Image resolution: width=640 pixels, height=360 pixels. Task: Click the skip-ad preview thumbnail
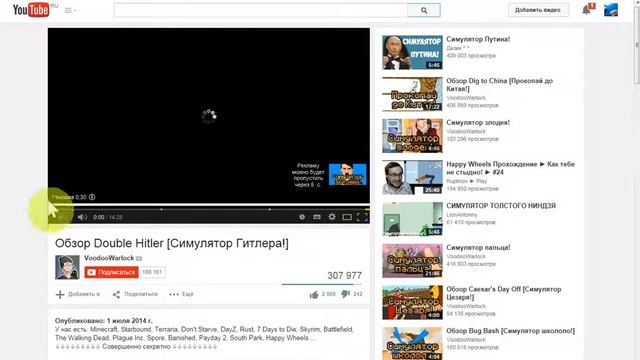click(347, 174)
